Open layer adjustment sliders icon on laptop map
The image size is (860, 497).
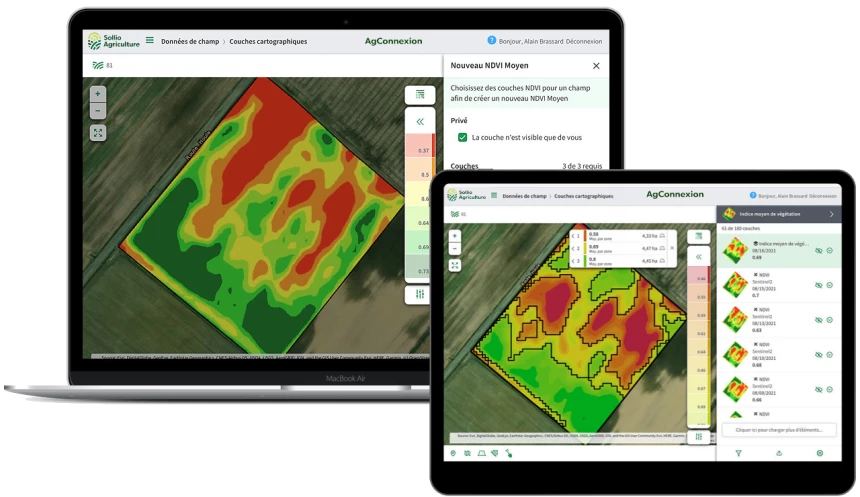420,294
